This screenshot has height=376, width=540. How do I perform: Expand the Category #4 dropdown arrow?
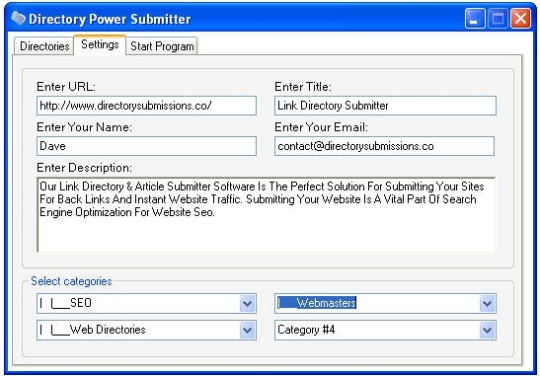tap(487, 330)
